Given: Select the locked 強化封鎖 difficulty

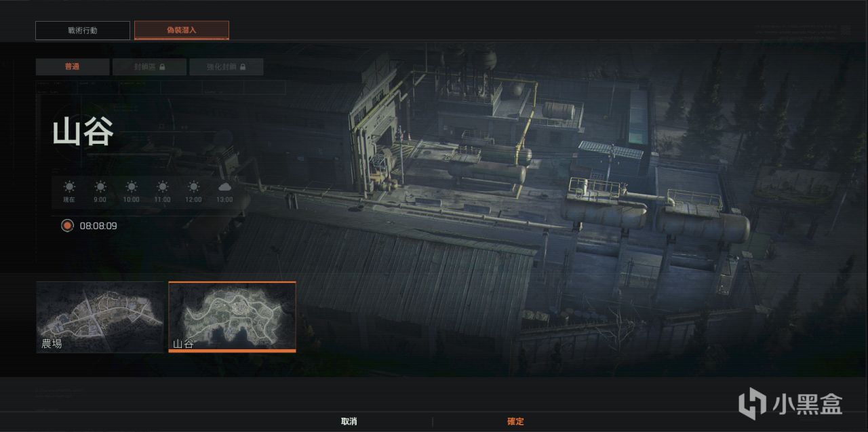Looking at the screenshot, I should coord(226,67).
